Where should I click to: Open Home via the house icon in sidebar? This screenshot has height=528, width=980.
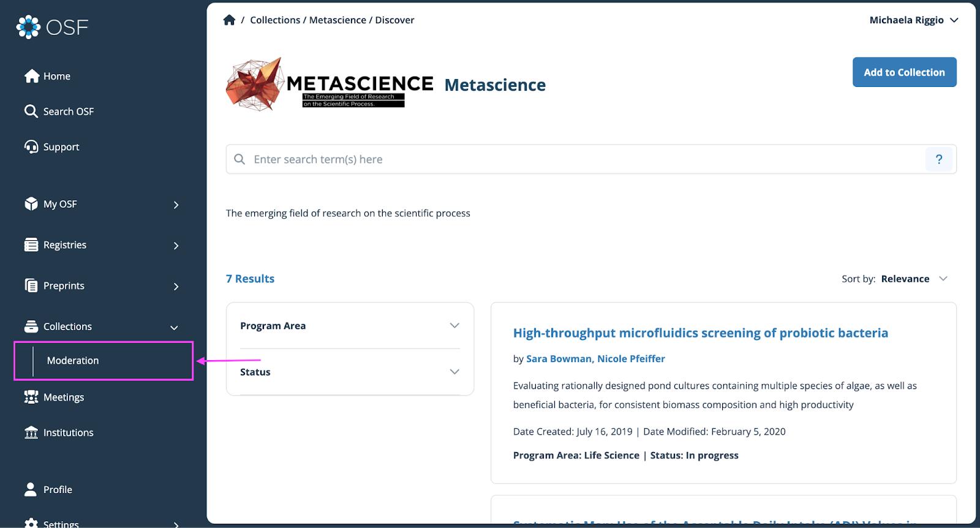click(x=31, y=76)
